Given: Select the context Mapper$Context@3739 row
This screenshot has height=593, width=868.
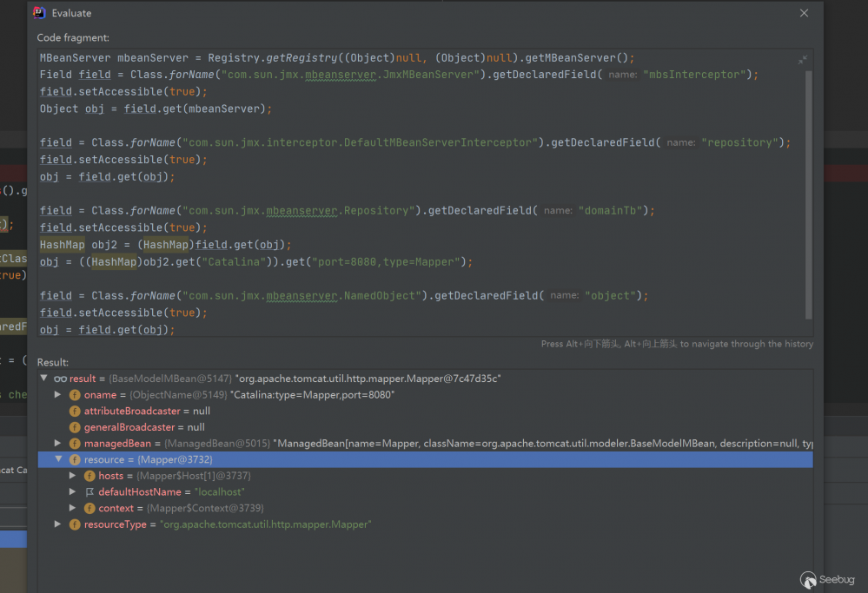Looking at the screenshot, I should point(425,508).
